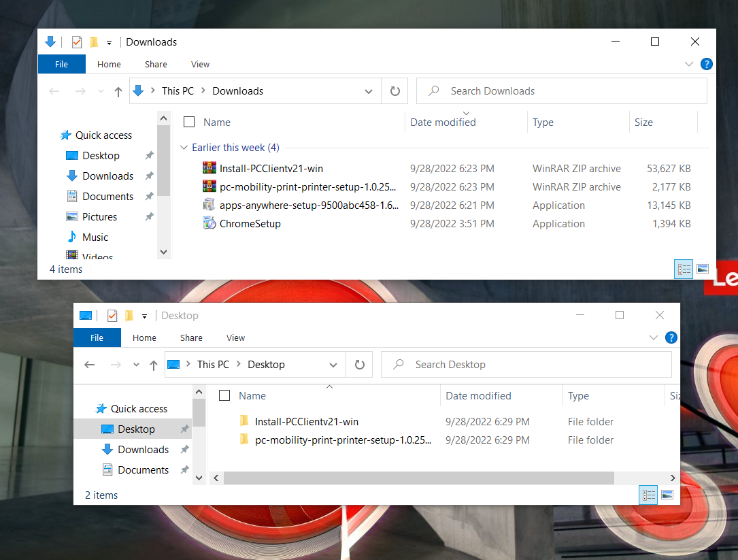Image resolution: width=738 pixels, height=560 pixels.
Task: Switch Desktop window to large icons view
Action: [667, 495]
